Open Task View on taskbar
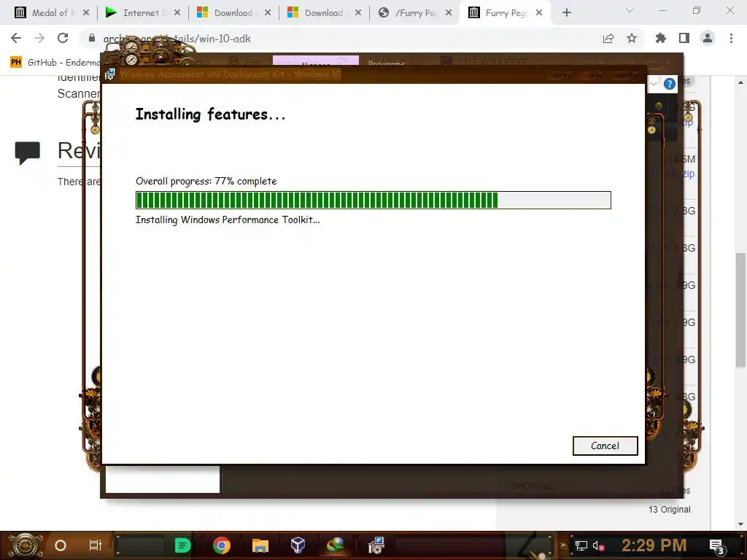747x560 pixels. [96, 545]
